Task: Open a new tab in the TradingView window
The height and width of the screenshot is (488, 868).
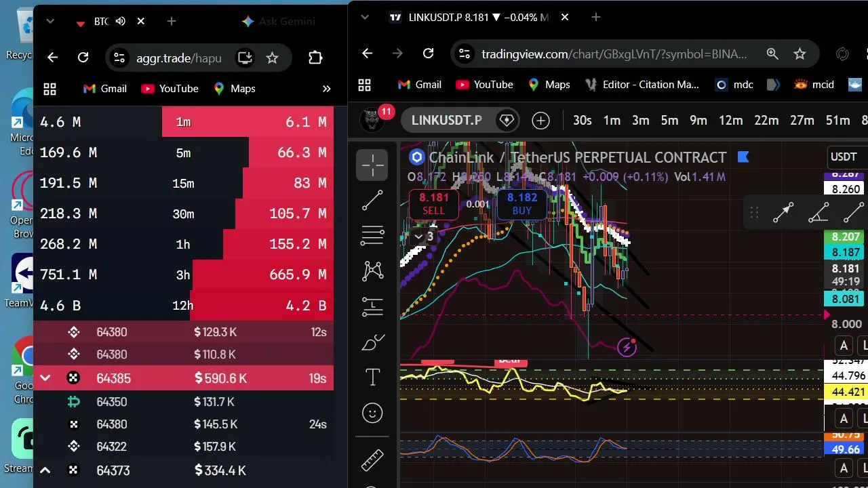Action: tap(596, 17)
